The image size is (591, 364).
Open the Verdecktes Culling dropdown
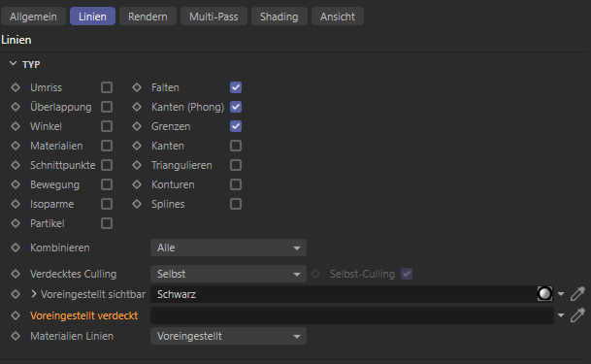pyautogui.click(x=228, y=274)
